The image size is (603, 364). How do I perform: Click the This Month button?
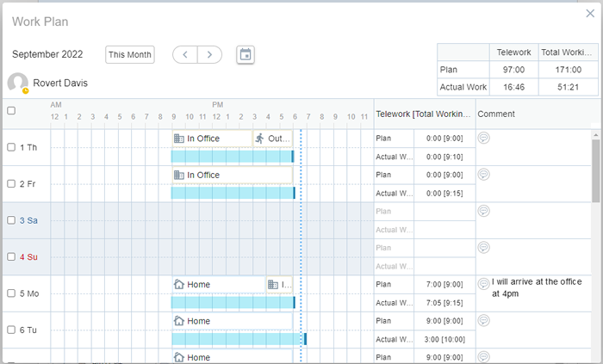coord(130,54)
